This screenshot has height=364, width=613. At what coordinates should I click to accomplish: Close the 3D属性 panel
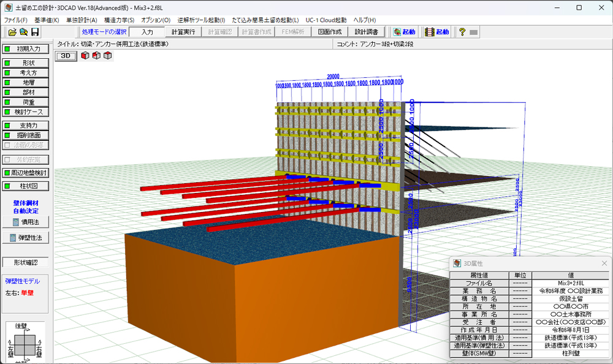click(604, 263)
